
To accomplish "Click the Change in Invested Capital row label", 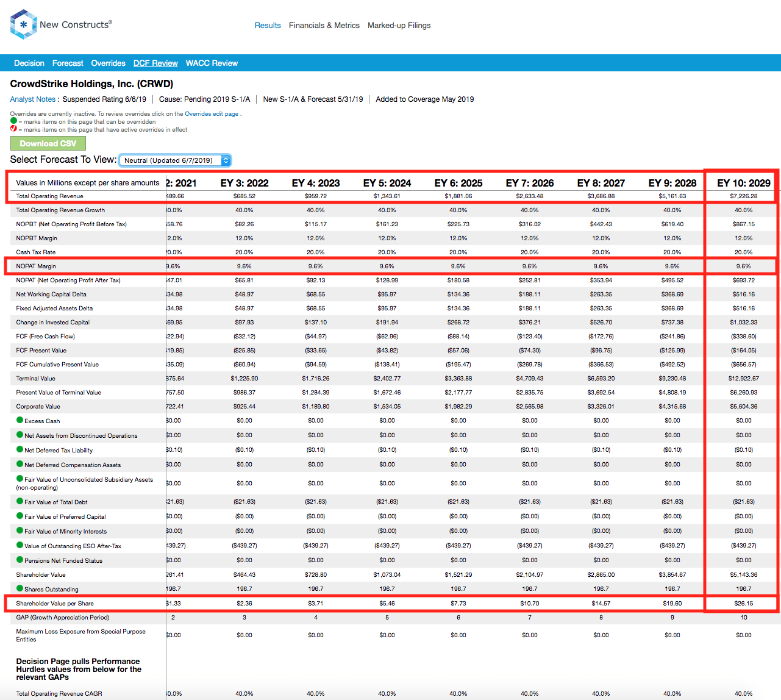I will point(53,323).
